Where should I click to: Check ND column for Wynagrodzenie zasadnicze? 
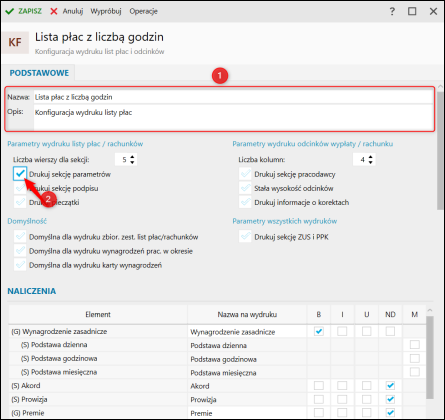coord(390,331)
